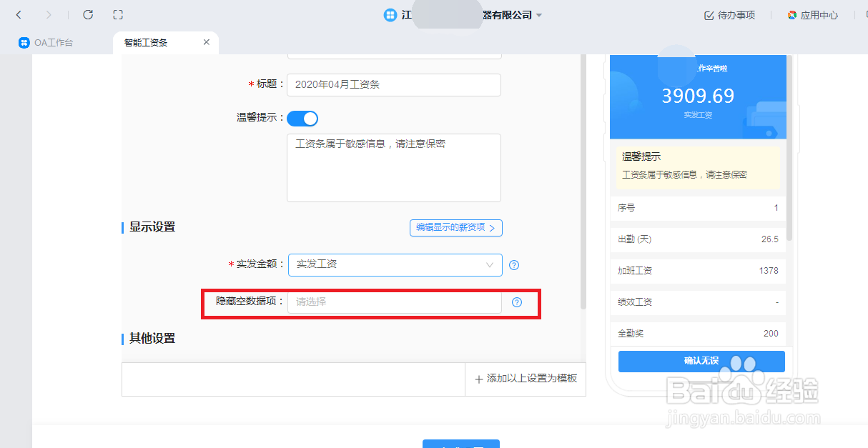
Task: Click the blue company logo icon
Action: pyautogui.click(x=390, y=15)
